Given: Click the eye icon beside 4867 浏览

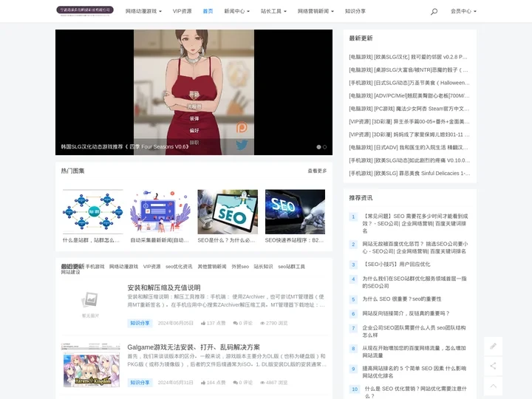Looking at the screenshot, I should (262, 383).
